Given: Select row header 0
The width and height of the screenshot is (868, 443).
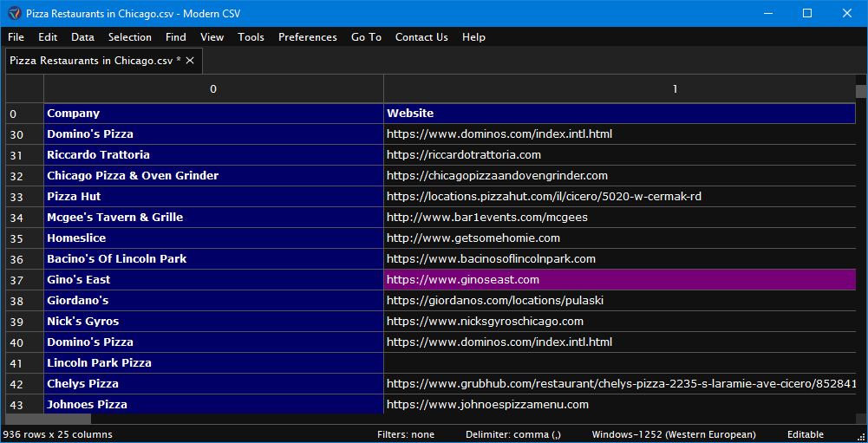Looking at the screenshot, I should (25, 114).
